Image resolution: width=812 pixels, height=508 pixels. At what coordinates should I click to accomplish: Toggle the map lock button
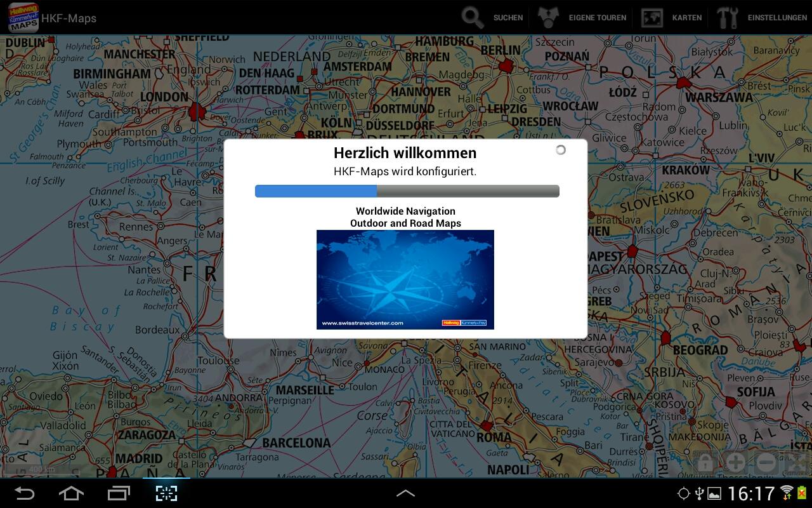click(705, 462)
